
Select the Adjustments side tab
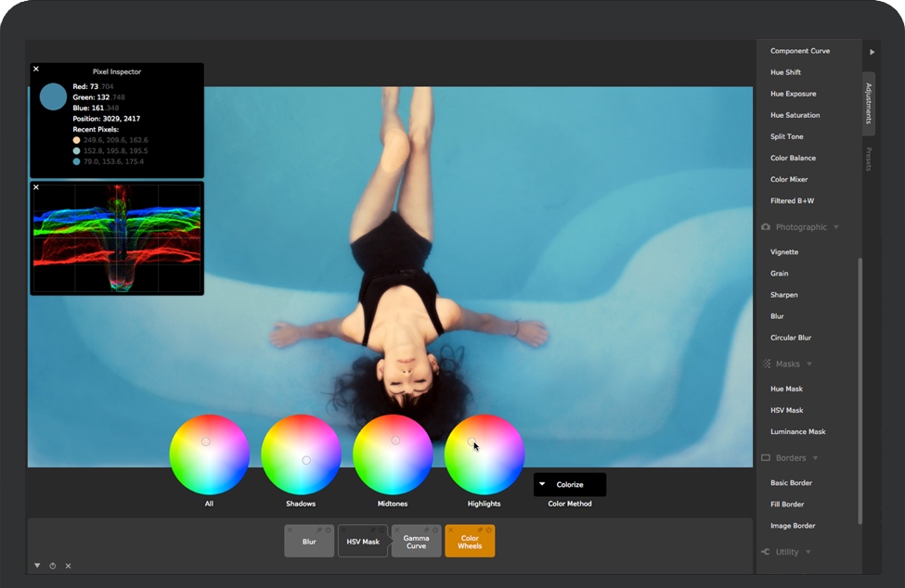pyautogui.click(x=869, y=103)
